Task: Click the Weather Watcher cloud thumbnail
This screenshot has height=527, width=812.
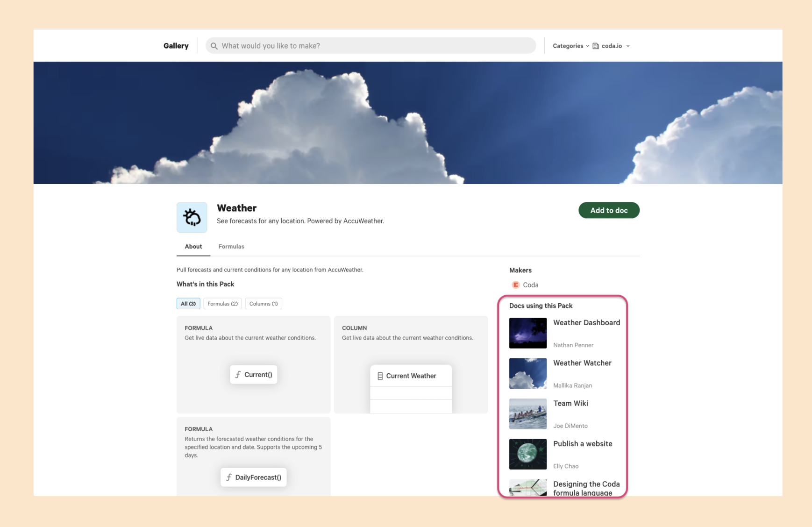Action: point(528,373)
